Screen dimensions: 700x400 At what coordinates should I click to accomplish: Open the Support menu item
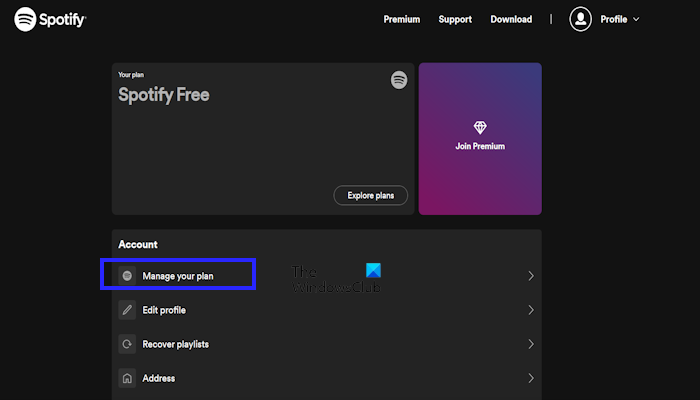[x=455, y=19]
